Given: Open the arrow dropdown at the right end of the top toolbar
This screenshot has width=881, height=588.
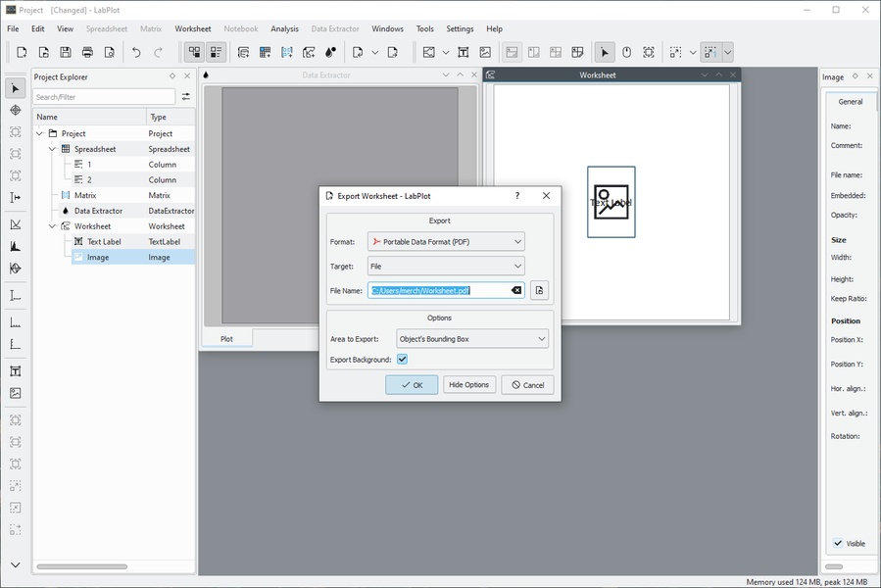Looking at the screenshot, I should click(x=727, y=52).
